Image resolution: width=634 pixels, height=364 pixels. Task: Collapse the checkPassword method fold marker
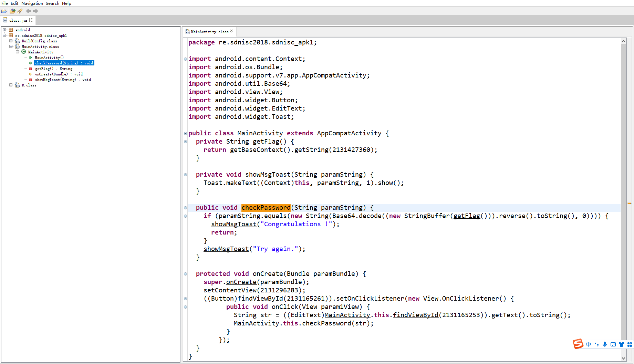click(185, 207)
